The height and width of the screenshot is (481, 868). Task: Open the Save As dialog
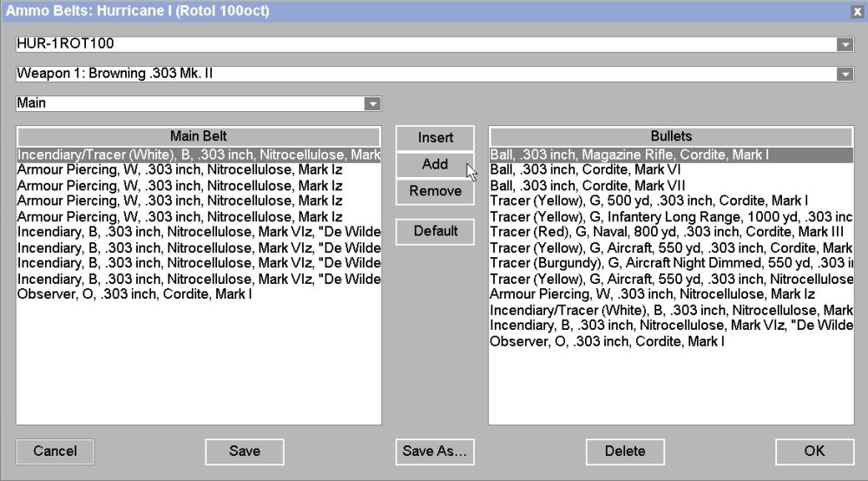(x=435, y=451)
